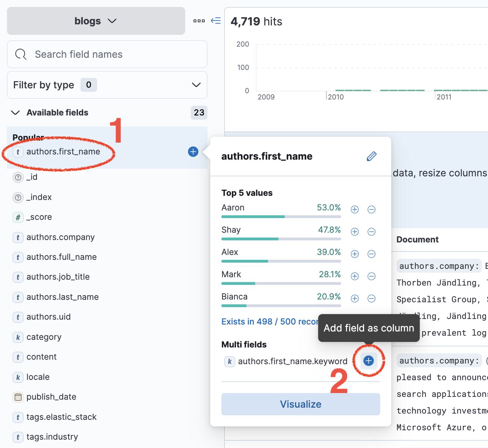
Task: Select the category field
Action: pyautogui.click(x=44, y=337)
